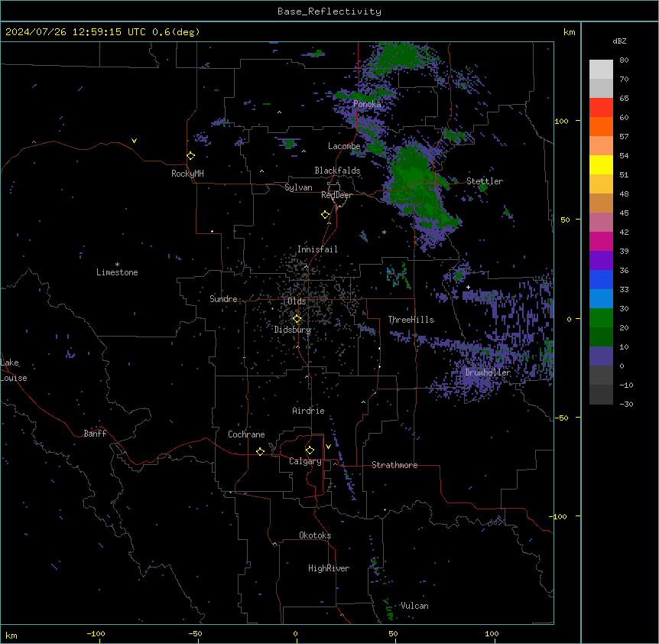Click the purple swatch below 39 dBZ
Screen dimensions: 659x644
tap(601, 261)
